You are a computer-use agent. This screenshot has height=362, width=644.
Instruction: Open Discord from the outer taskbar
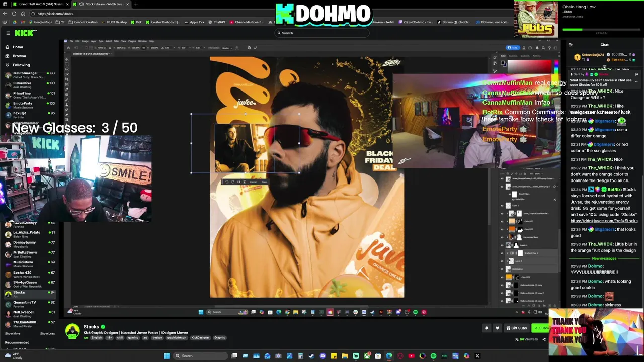pos(323,356)
